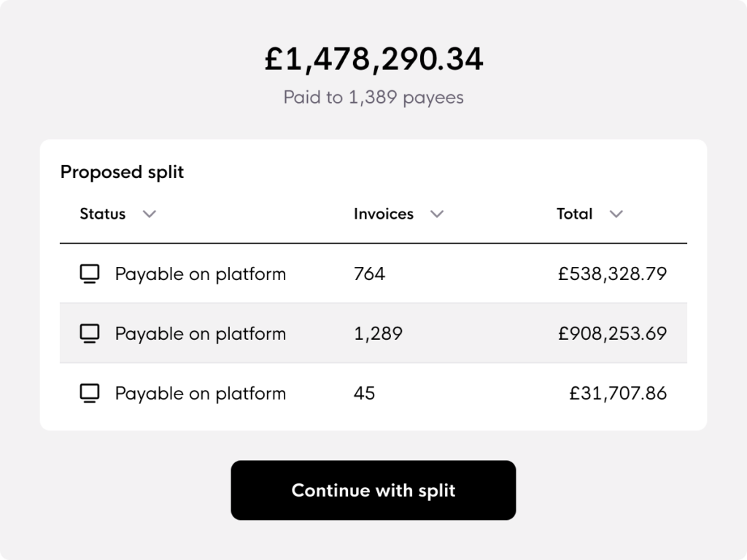Click the £908,253.69 total amount
The height and width of the screenshot is (560, 747).
point(612,333)
